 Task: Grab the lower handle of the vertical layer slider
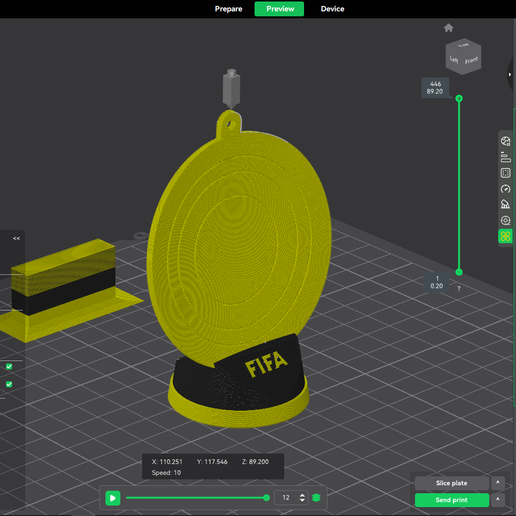click(x=459, y=272)
